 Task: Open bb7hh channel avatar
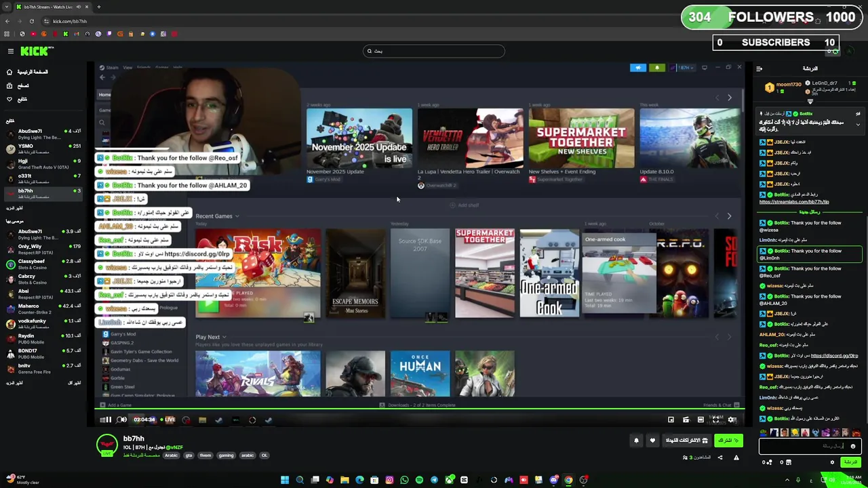click(106, 445)
